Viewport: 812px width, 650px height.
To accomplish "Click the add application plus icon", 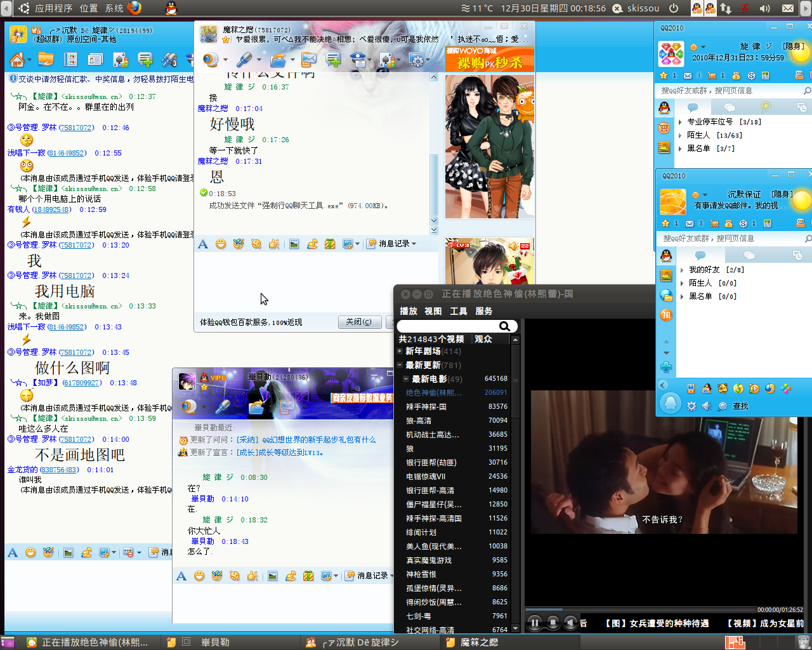I will [x=666, y=367].
